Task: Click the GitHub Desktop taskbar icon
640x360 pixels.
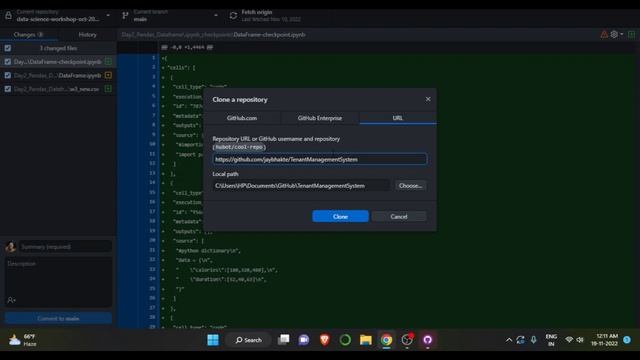Action: click(427, 340)
